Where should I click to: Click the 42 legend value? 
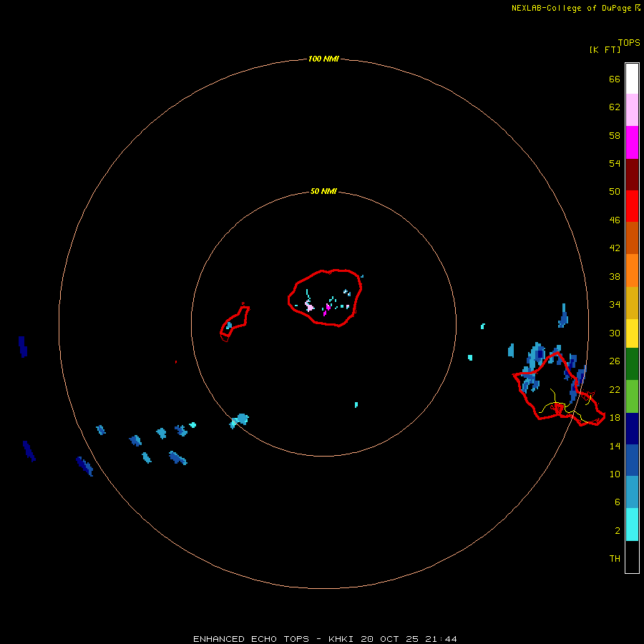point(615,248)
